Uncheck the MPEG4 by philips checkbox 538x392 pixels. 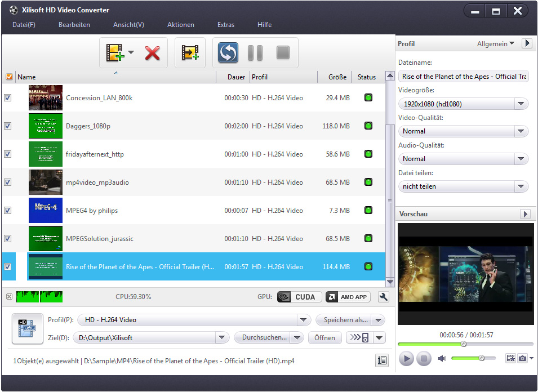point(7,210)
